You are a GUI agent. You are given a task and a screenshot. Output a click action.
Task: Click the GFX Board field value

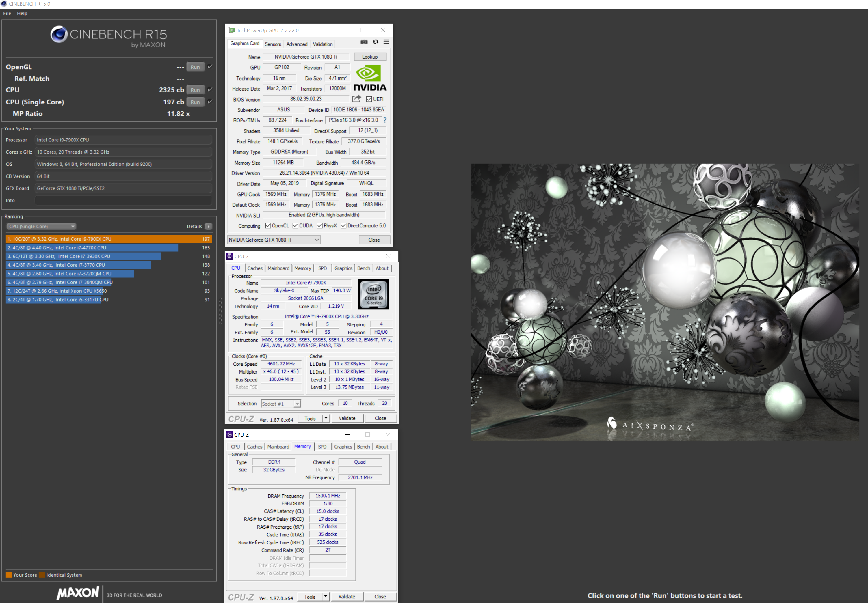[x=123, y=188]
